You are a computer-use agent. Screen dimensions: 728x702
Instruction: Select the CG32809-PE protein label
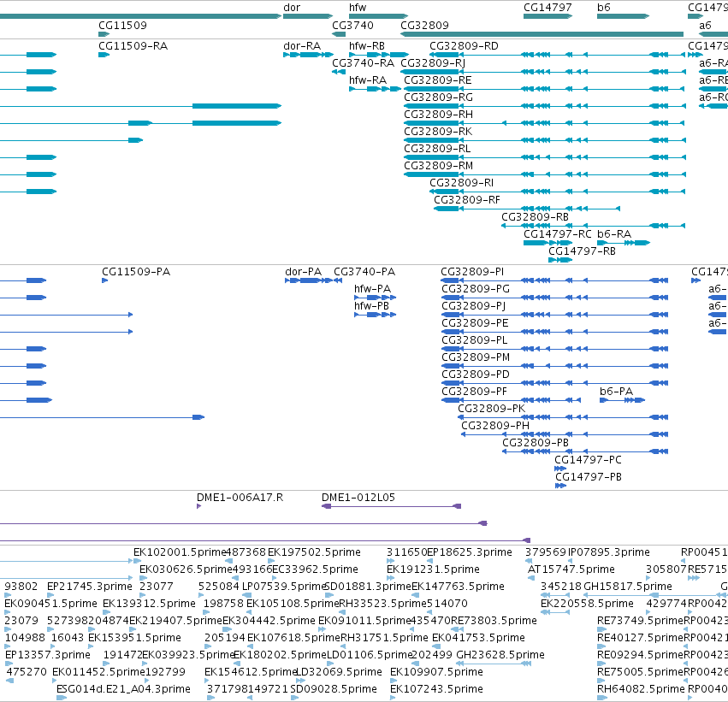[475, 323]
